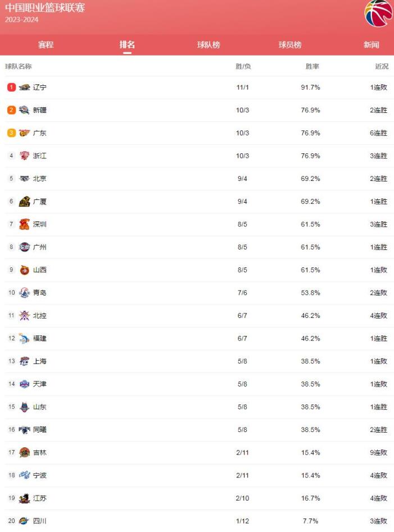Viewport: 394px width, 532px height.
Task: Select the 排名 rankings tab
Action: tap(128, 45)
